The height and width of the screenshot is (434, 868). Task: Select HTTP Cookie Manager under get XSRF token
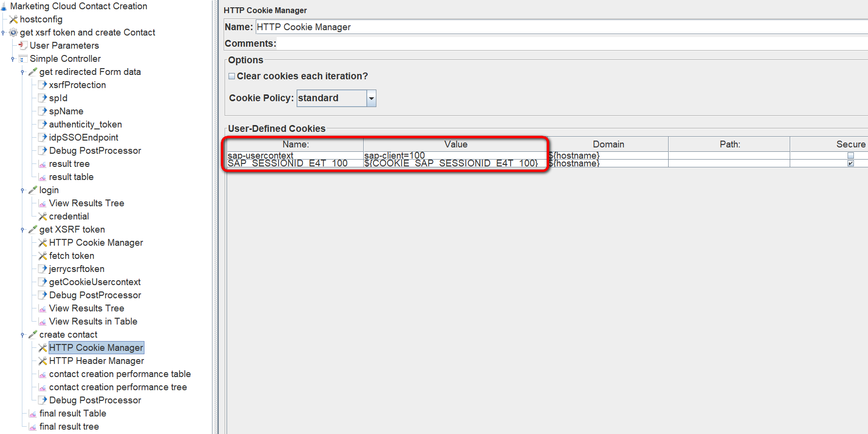(x=96, y=243)
